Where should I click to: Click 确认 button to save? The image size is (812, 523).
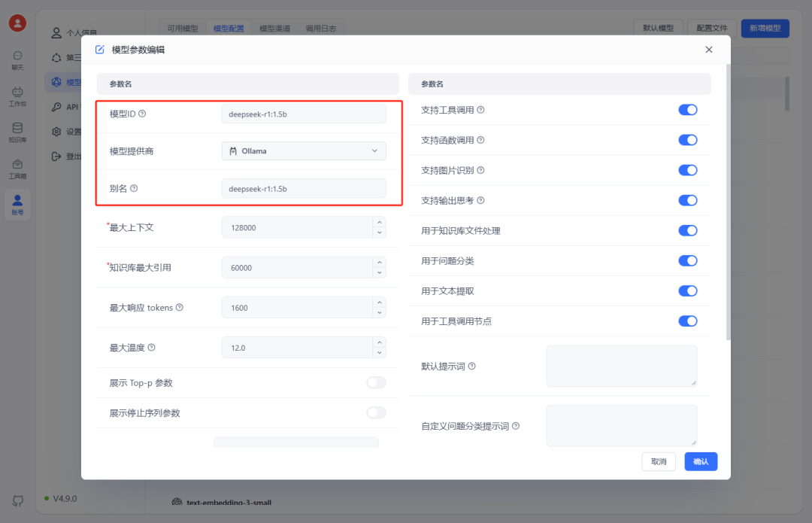coord(701,461)
